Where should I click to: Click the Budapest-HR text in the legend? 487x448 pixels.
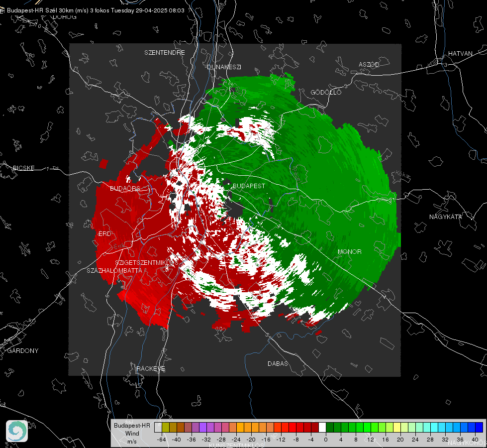click(132, 426)
